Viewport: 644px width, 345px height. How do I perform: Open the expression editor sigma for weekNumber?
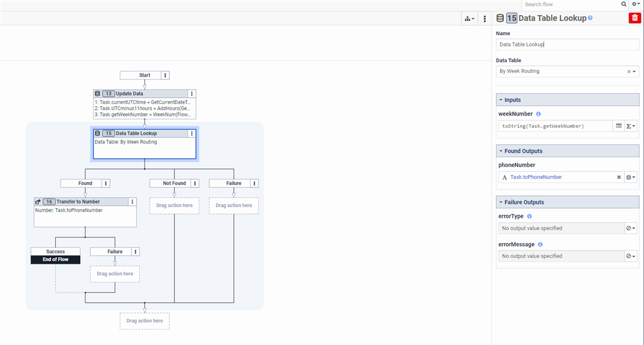(628, 126)
